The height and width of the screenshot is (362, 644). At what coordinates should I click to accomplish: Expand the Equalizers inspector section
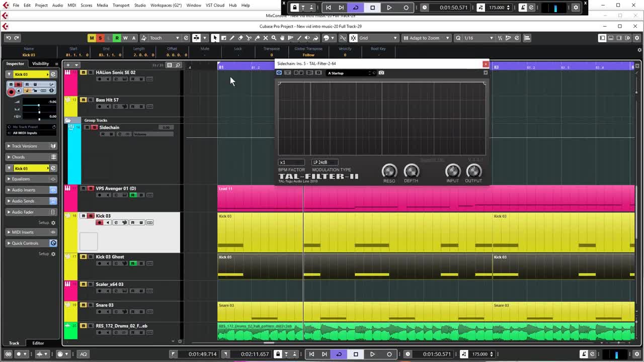(31, 179)
